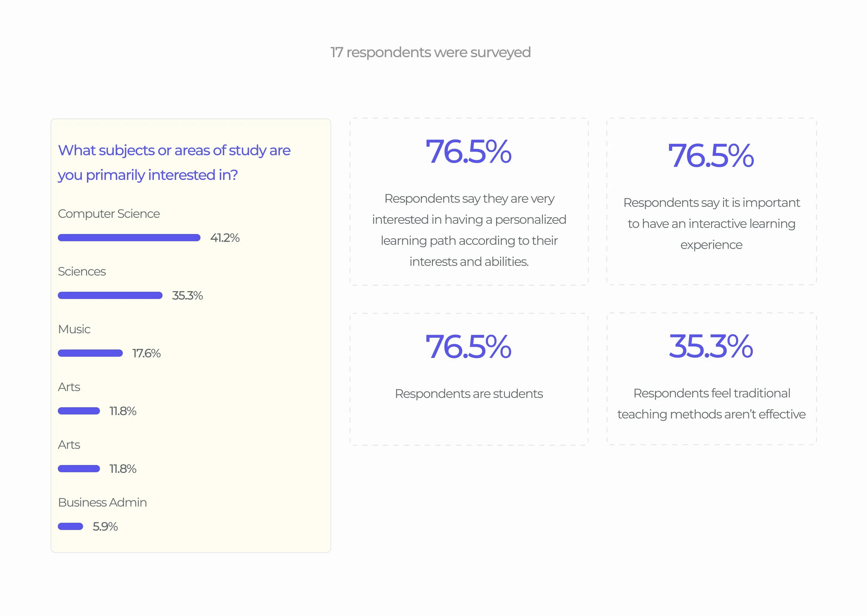Select the Business Admin label
This screenshot has height=616, width=867.
click(x=102, y=502)
